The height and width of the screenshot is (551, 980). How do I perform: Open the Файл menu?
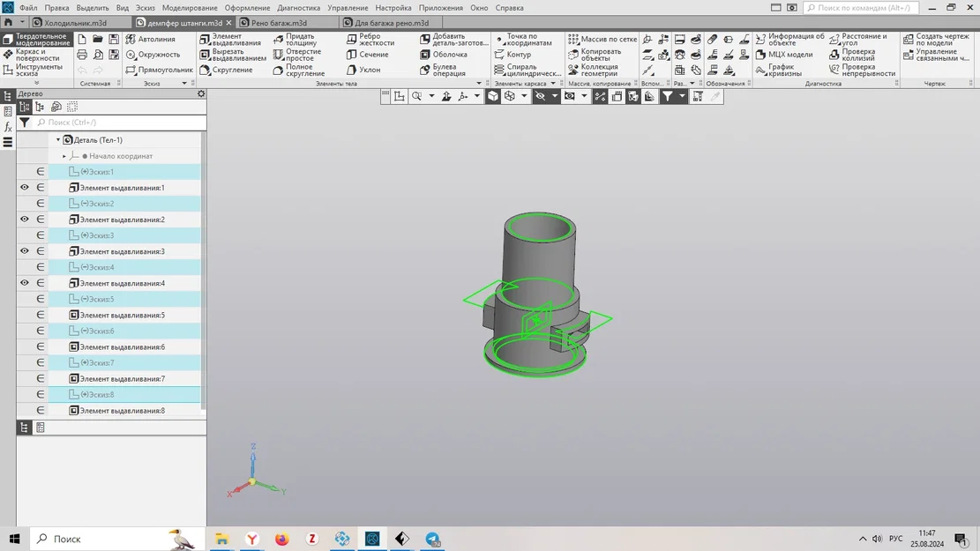tap(28, 8)
